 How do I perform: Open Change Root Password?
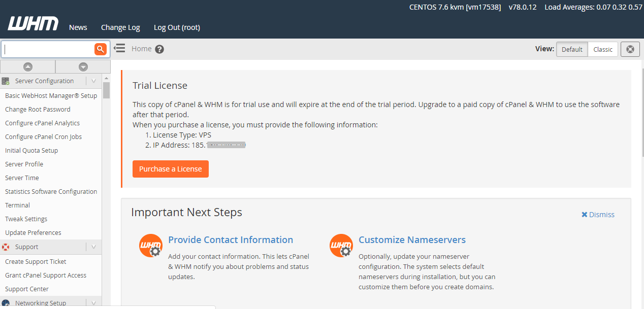click(38, 109)
